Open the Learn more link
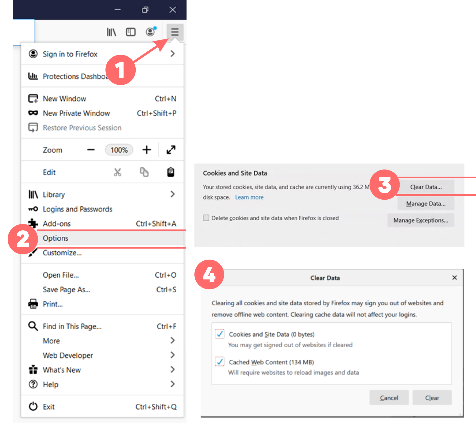The height and width of the screenshot is (448, 476). (249, 197)
